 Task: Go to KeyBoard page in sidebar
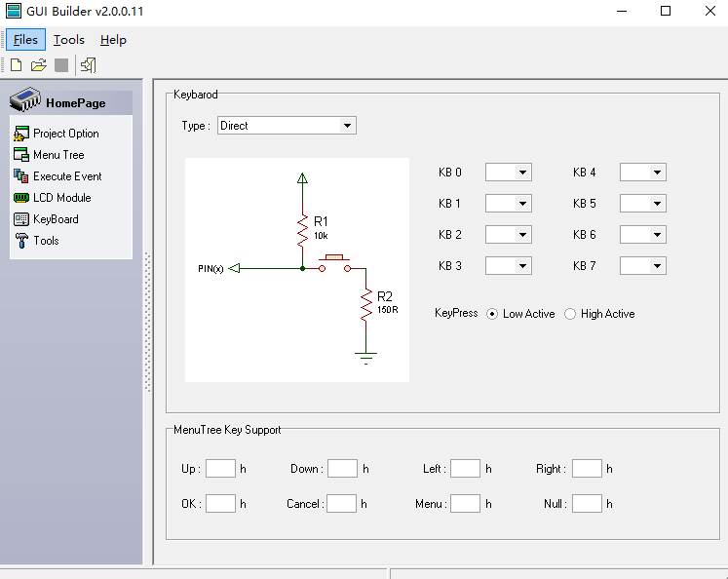coord(56,219)
